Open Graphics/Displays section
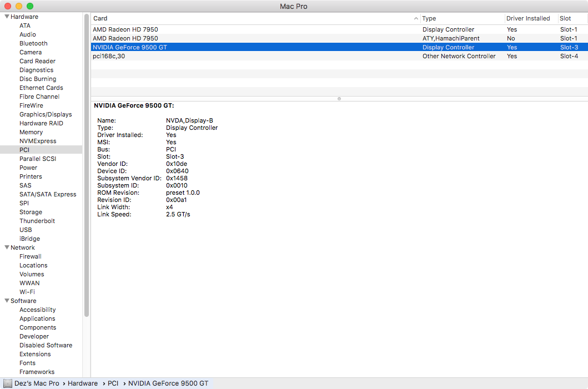This screenshot has width=588, height=389. coord(46,114)
